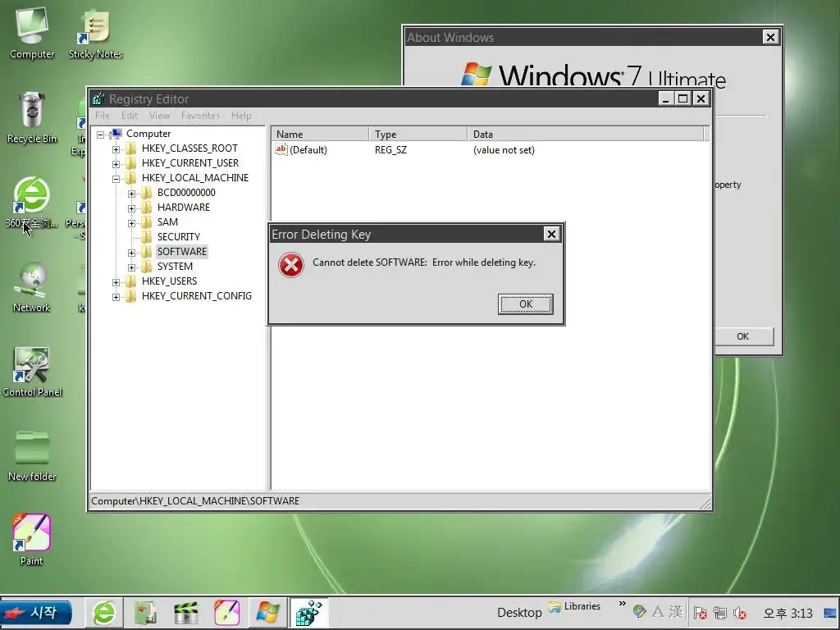Click REG_SZ type cell
This screenshot has height=630, width=840.
click(390, 150)
